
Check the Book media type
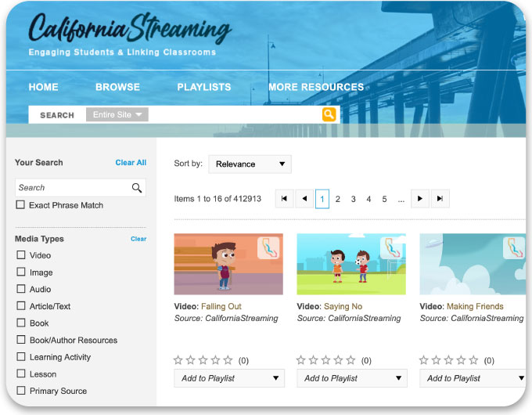[21, 323]
